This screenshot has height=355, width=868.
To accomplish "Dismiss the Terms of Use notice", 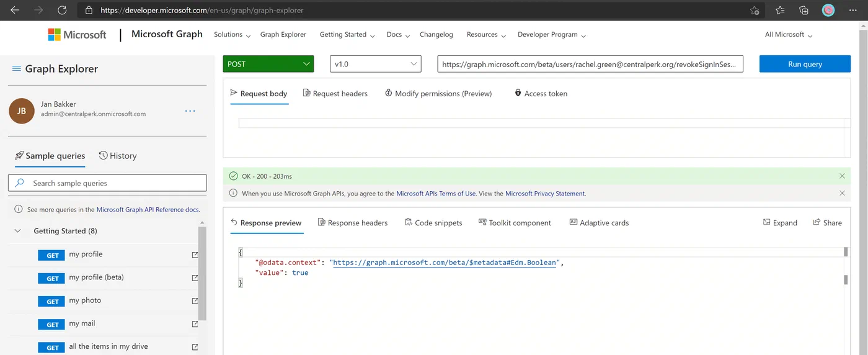I will tap(842, 194).
